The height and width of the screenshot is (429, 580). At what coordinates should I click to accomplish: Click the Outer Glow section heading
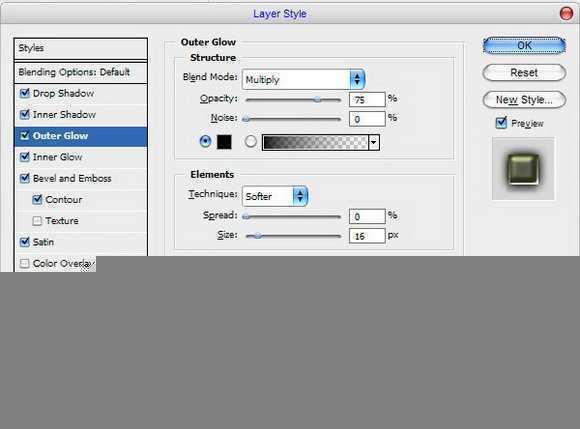(x=208, y=42)
